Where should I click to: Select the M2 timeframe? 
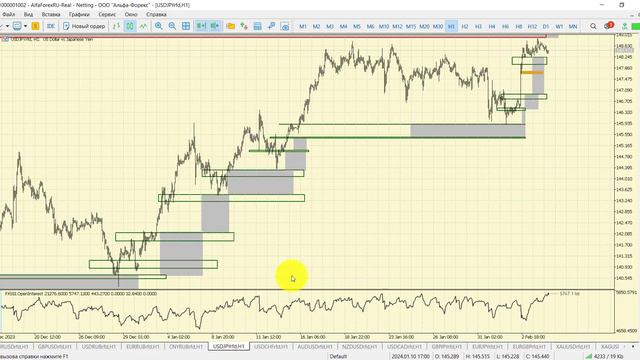pyautogui.click(x=316, y=26)
